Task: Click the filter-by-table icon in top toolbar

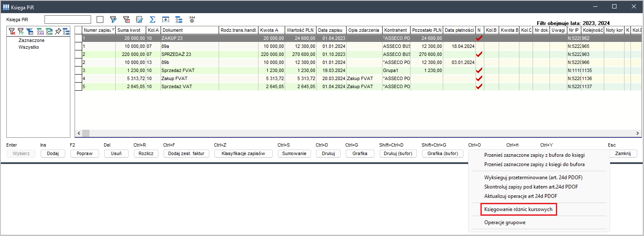Action: click(x=126, y=19)
